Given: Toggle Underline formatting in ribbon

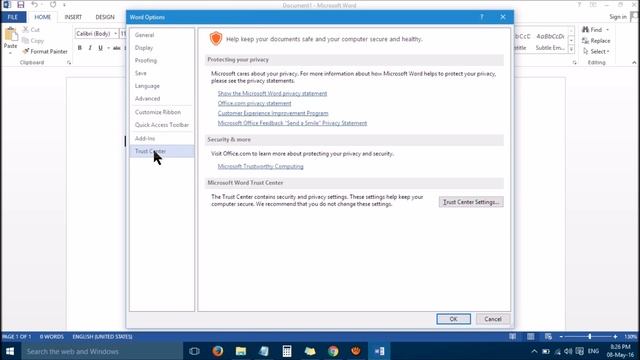Looking at the screenshot, I should coord(100,48).
